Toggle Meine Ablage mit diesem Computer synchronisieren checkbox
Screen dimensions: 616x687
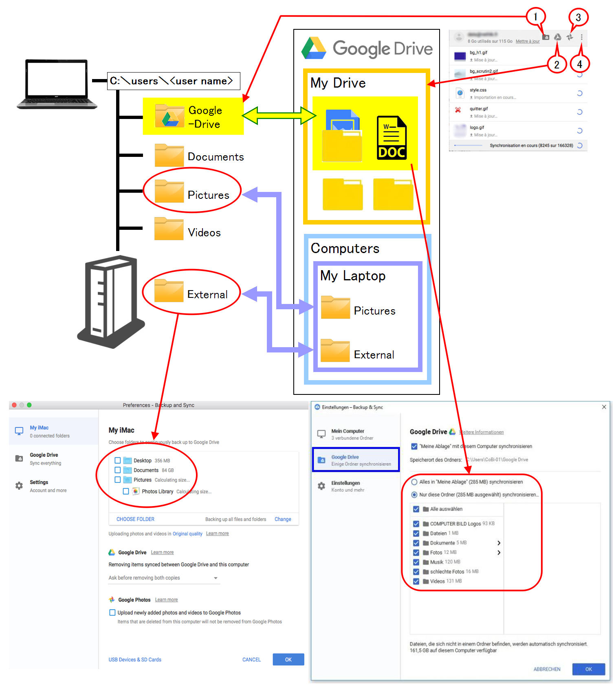click(x=414, y=446)
